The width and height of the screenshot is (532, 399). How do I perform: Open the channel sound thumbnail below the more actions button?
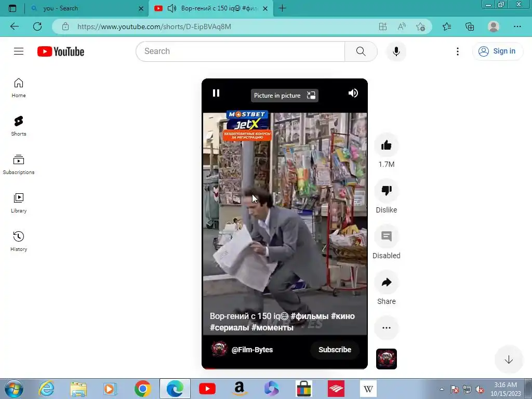tap(387, 359)
